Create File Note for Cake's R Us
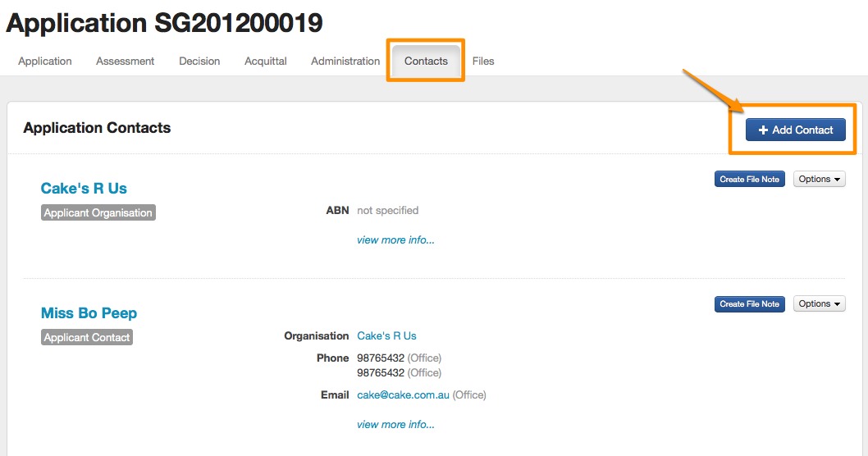The height and width of the screenshot is (456, 868). [749, 179]
